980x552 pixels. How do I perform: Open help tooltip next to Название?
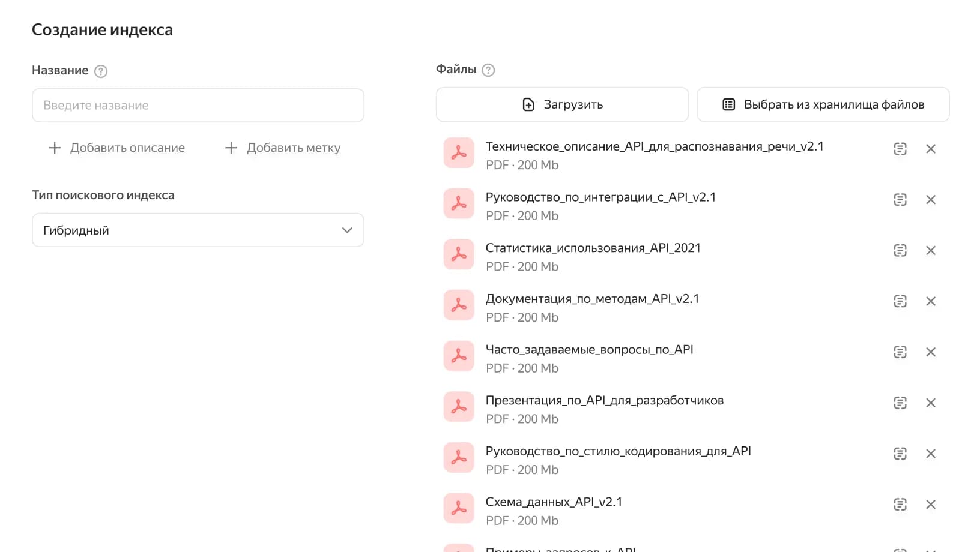(x=101, y=71)
